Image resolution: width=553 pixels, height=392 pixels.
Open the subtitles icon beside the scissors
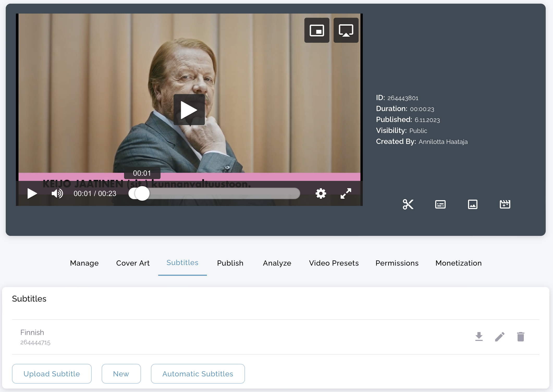440,204
